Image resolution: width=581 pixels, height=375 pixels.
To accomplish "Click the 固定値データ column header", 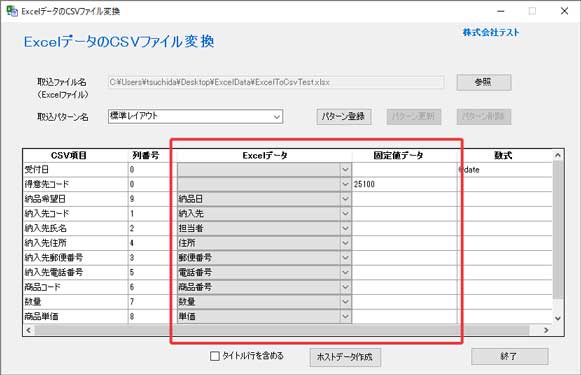I will pyautogui.click(x=398, y=156).
